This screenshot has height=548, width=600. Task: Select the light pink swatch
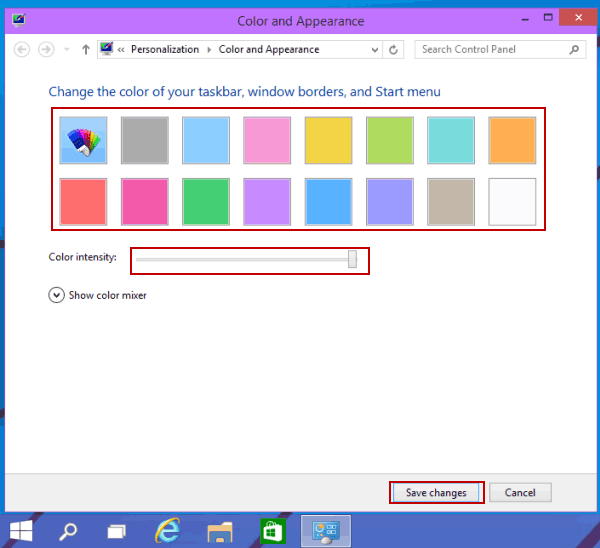point(267,140)
